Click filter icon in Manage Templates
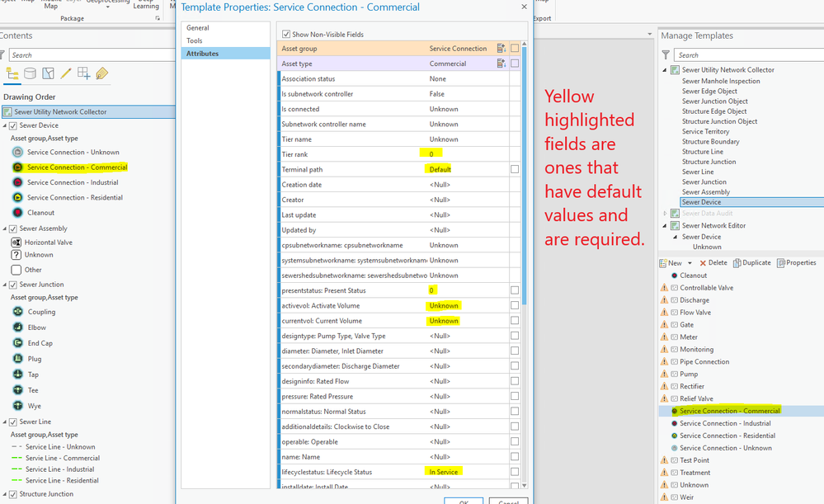This screenshot has height=504, width=824. coord(666,55)
